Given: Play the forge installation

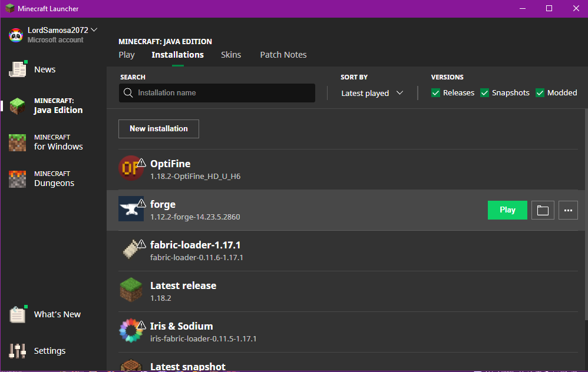Looking at the screenshot, I should click(x=507, y=210).
